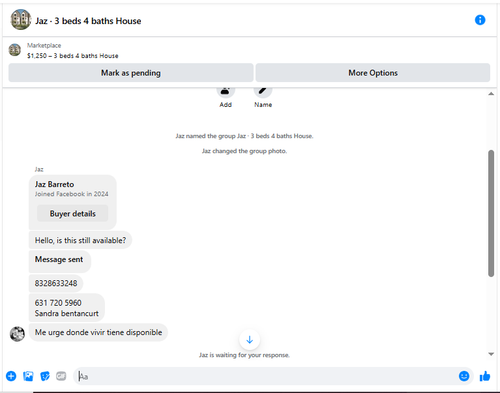Click the Name edit pencil icon
The height and width of the screenshot is (393, 500).
[263, 91]
